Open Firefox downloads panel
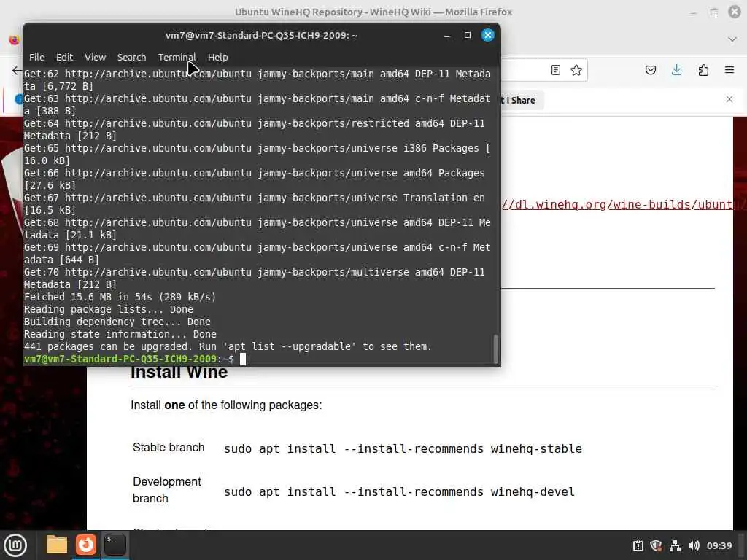Image resolution: width=747 pixels, height=560 pixels. 676,71
